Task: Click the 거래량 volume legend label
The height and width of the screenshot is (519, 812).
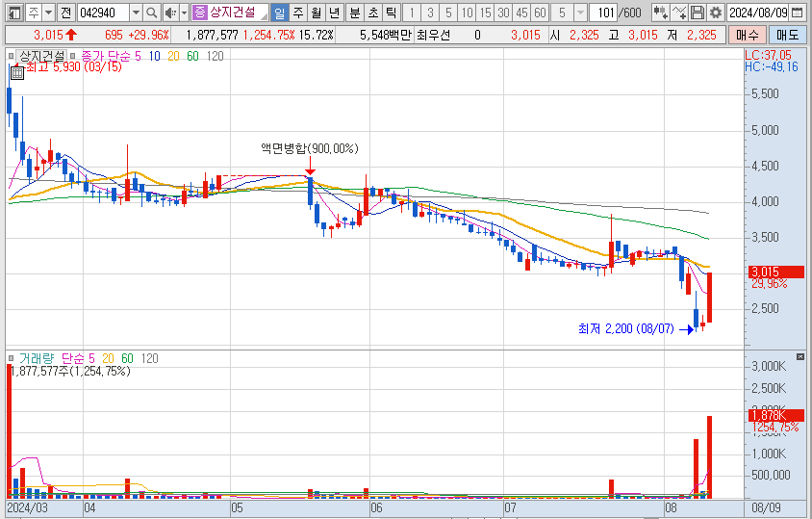Action: (37, 358)
